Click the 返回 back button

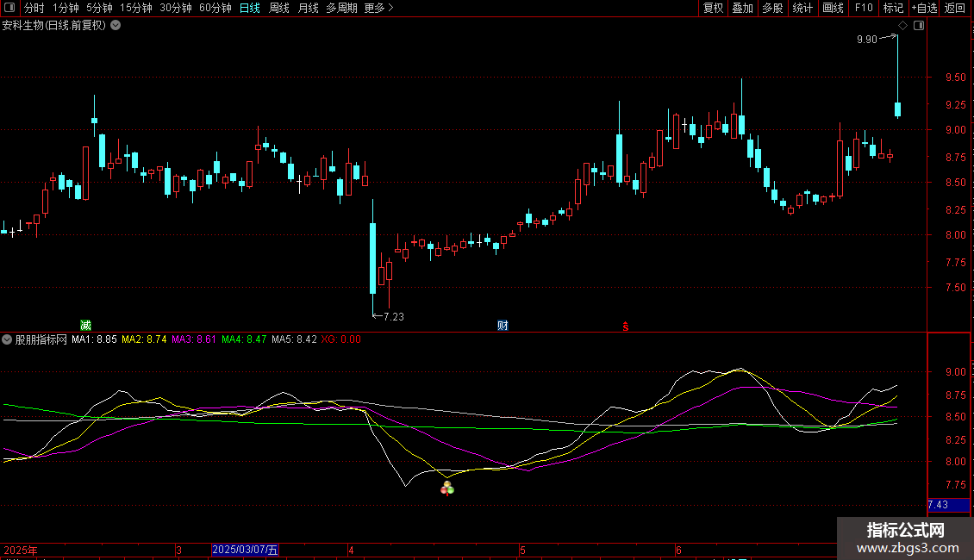point(955,8)
